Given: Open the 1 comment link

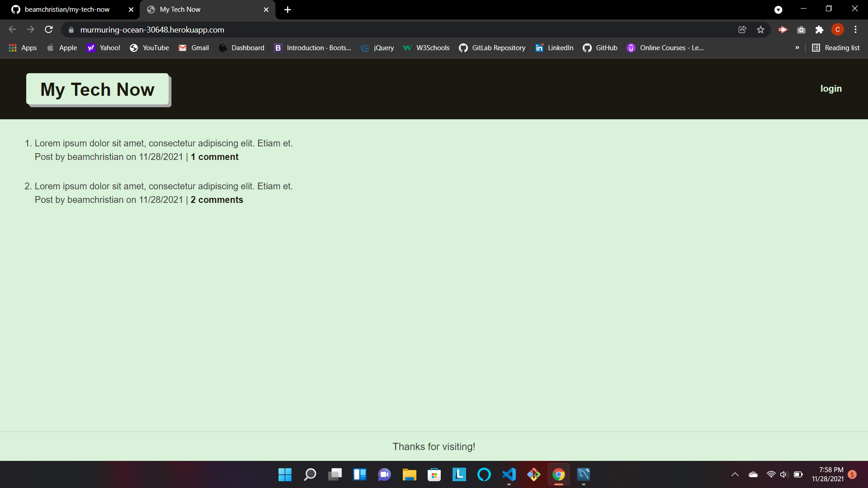Looking at the screenshot, I should (215, 157).
